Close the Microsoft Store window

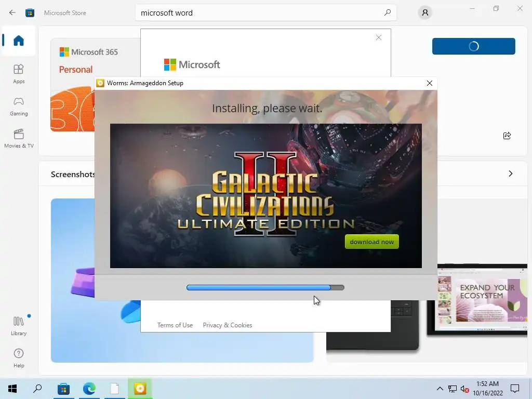[520, 8]
